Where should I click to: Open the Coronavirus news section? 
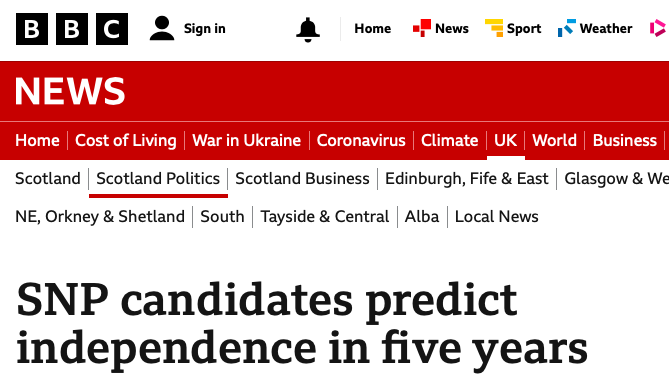click(361, 140)
